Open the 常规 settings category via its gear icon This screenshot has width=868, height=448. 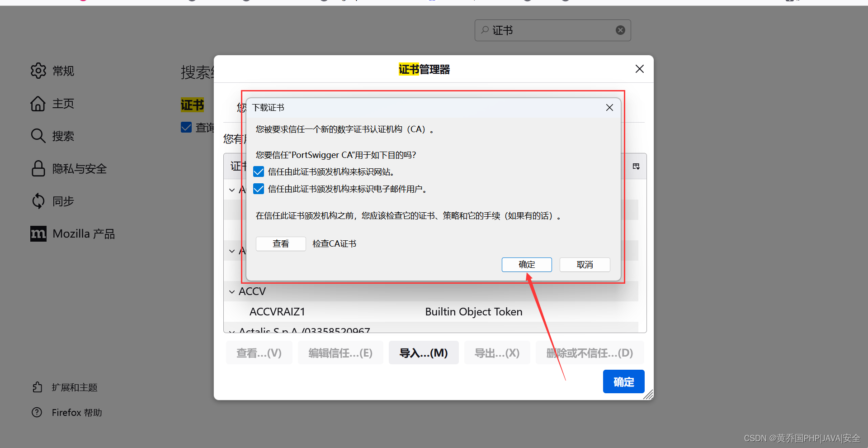(x=38, y=71)
